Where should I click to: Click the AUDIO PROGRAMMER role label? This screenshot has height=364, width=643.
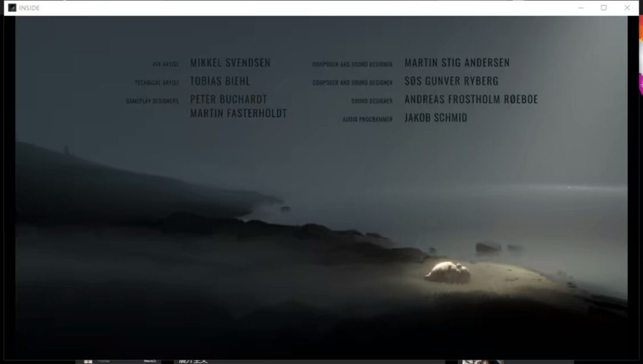tap(367, 120)
